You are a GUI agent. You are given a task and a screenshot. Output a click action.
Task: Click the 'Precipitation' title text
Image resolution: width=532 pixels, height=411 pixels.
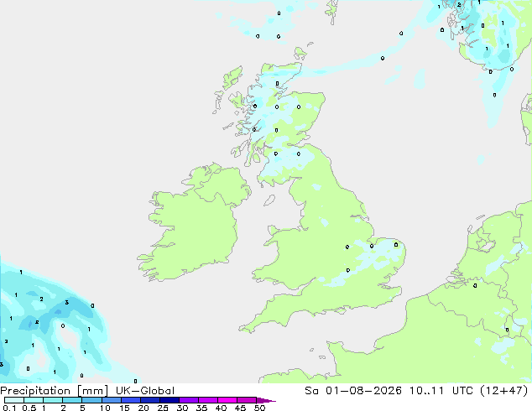(35, 391)
